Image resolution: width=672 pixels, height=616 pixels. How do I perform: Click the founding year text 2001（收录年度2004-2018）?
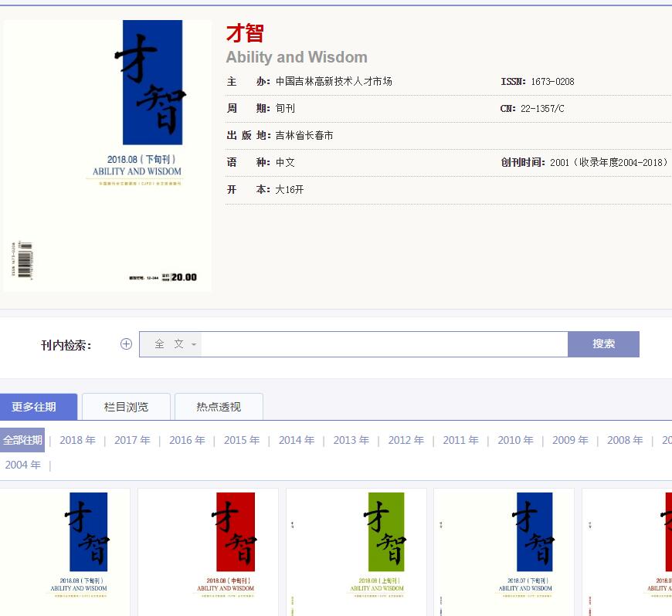[x=609, y=162]
